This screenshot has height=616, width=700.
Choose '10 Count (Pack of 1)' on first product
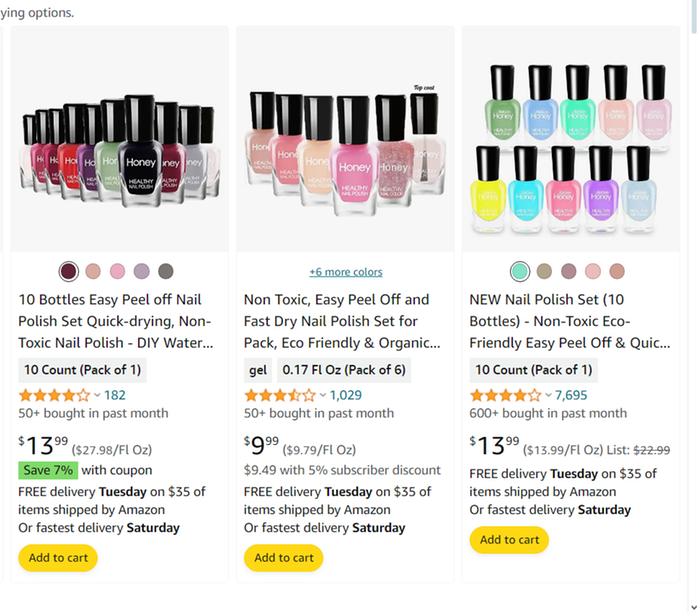pos(83,370)
